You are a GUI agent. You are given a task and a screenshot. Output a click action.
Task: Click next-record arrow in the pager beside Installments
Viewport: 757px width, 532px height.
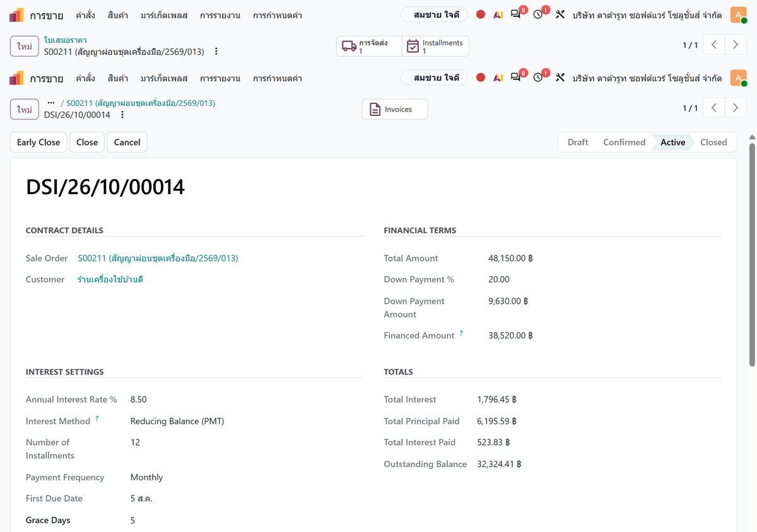pyautogui.click(x=736, y=45)
